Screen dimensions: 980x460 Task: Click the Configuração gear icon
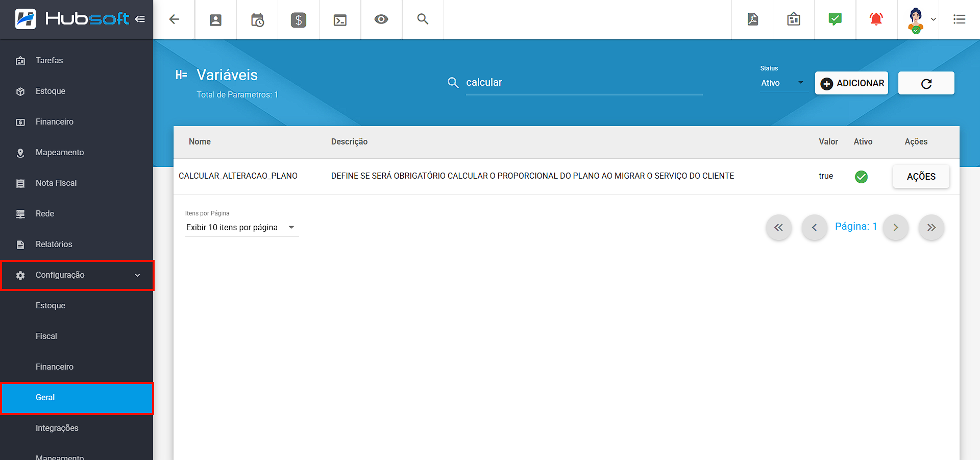20,275
